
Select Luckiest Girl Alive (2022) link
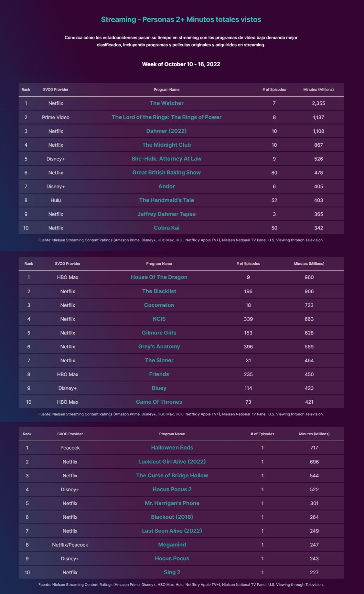[172, 462]
